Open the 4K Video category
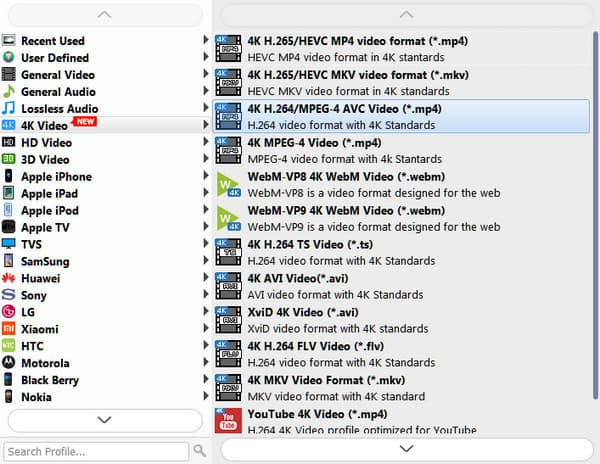 [106, 125]
